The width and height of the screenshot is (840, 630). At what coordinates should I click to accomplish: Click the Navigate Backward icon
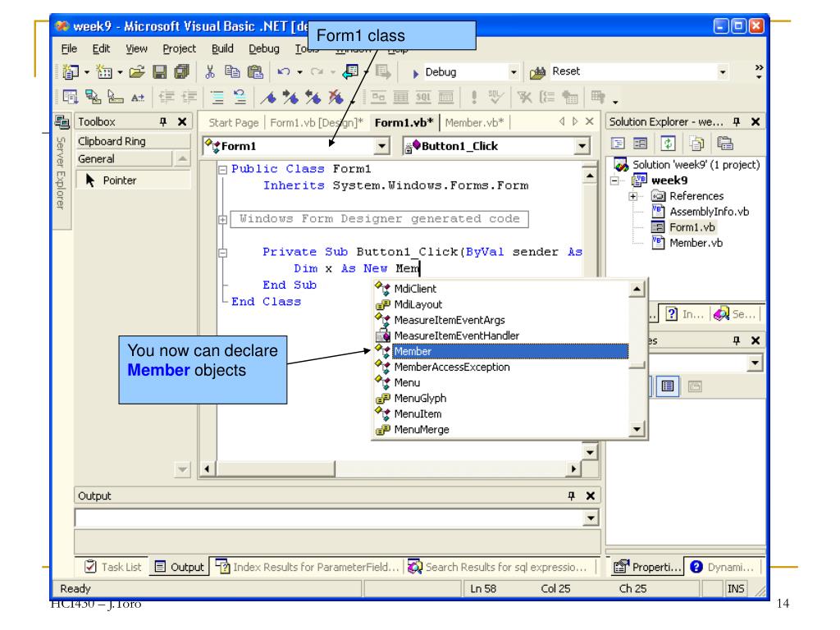pyautogui.click(x=351, y=71)
